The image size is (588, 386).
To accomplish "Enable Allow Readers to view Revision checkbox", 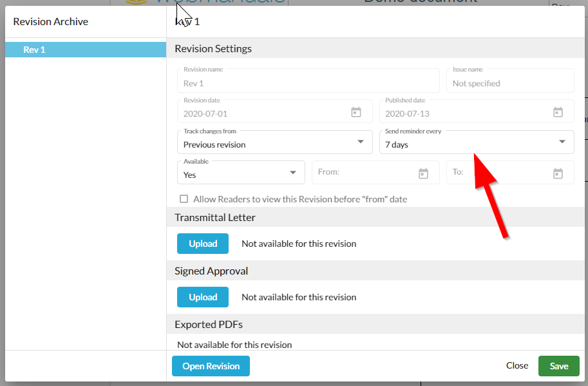I will click(x=184, y=199).
